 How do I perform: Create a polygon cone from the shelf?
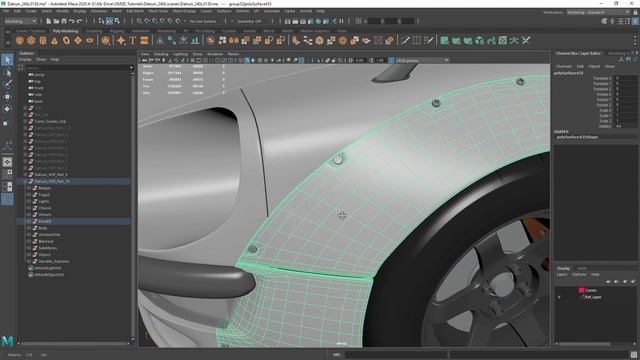click(54, 40)
